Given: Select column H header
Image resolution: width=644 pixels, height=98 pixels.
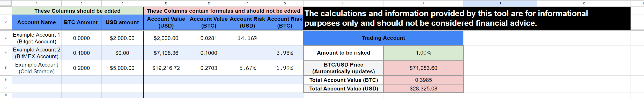Looking at the screenshot, I should click(x=343, y=3).
